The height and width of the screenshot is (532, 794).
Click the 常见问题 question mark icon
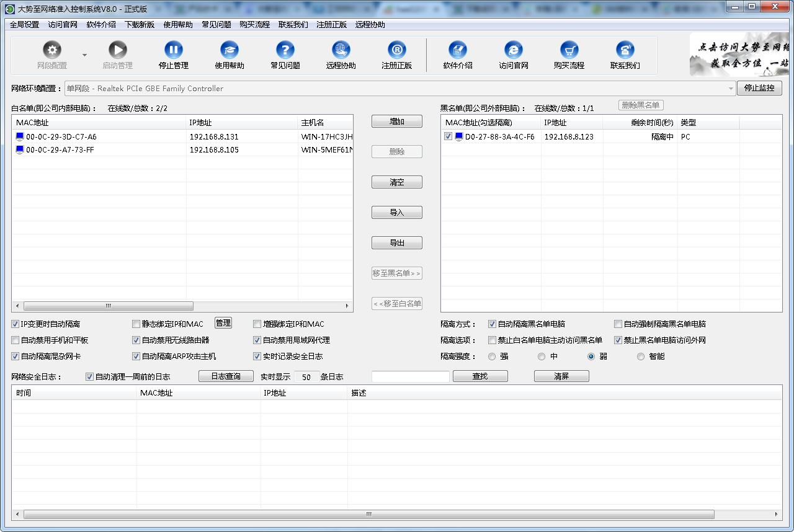coord(285,51)
